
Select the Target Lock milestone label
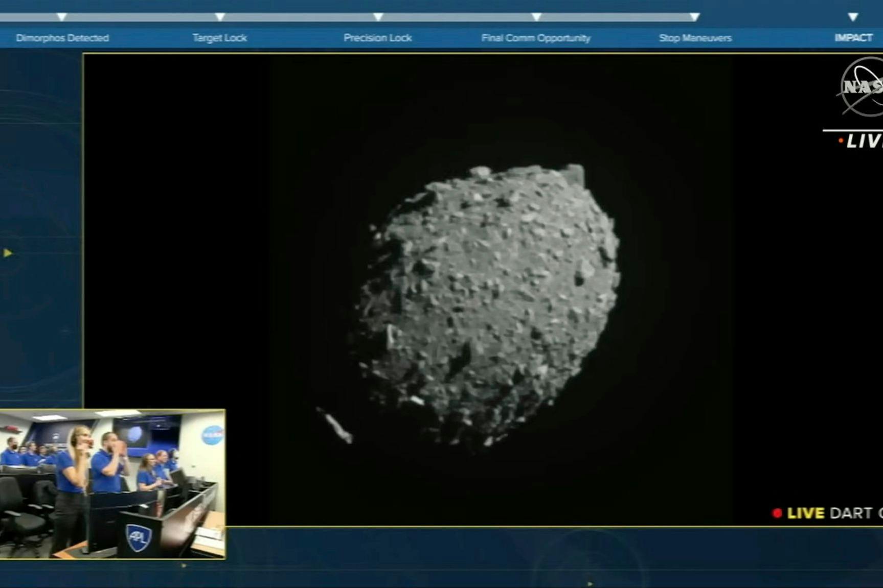[x=220, y=37]
